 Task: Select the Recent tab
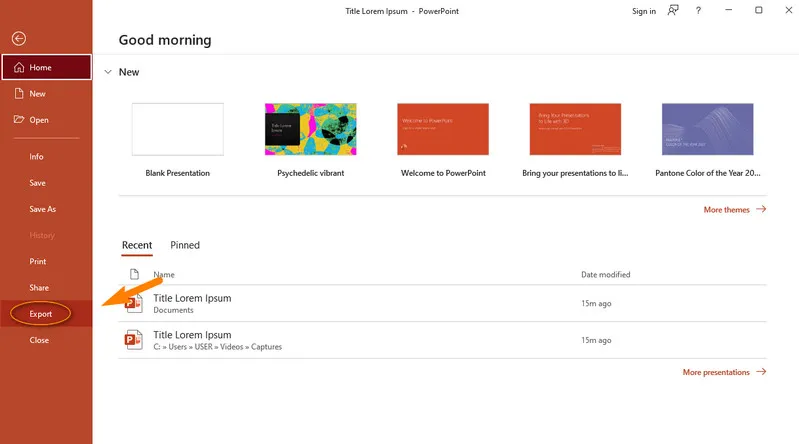pyautogui.click(x=137, y=245)
